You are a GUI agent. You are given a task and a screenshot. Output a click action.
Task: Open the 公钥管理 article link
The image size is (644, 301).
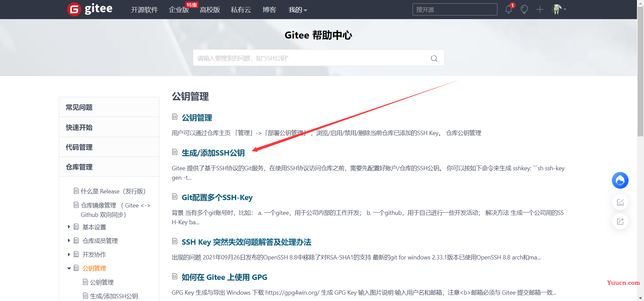pyautogui.click(x=197, y=118)
